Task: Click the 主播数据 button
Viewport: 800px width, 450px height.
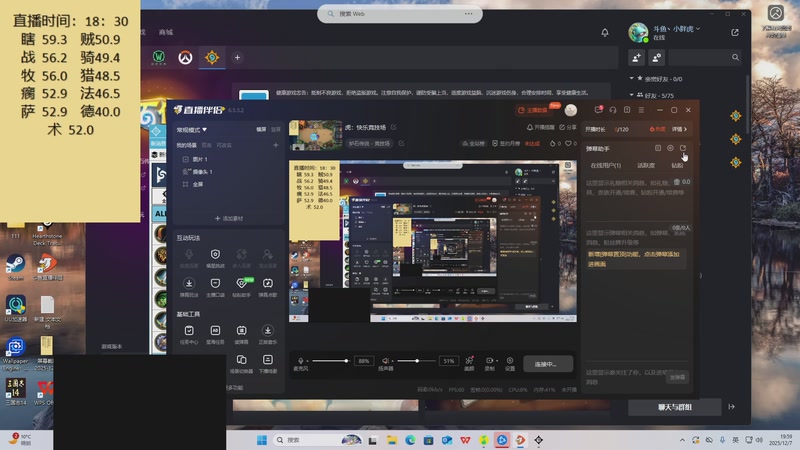Action: point(533,110)
